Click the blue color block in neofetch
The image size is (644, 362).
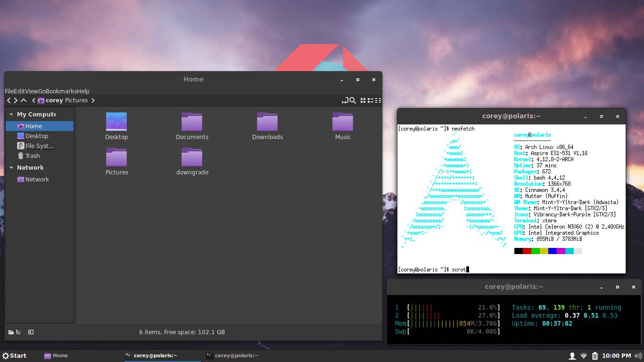553,251
